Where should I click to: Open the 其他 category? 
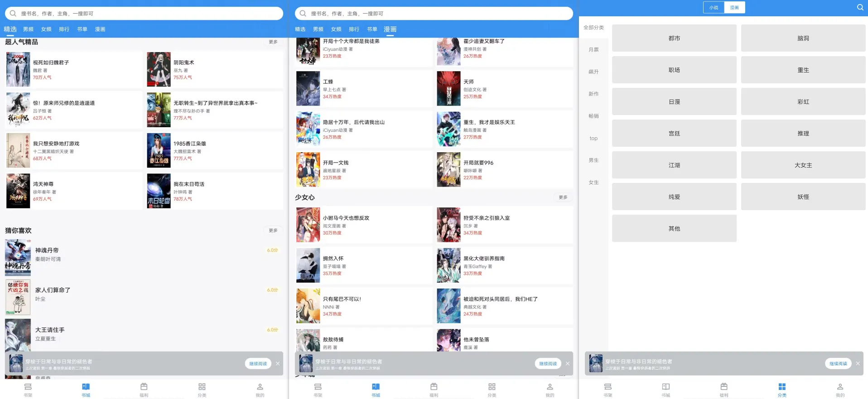[674, 228]
